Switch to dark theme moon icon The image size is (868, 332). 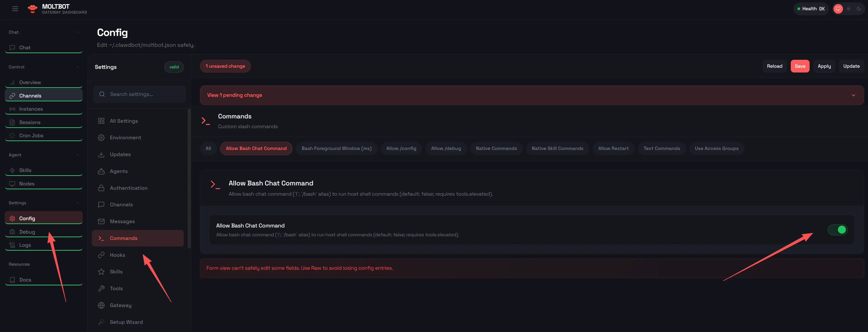point(858,9)
